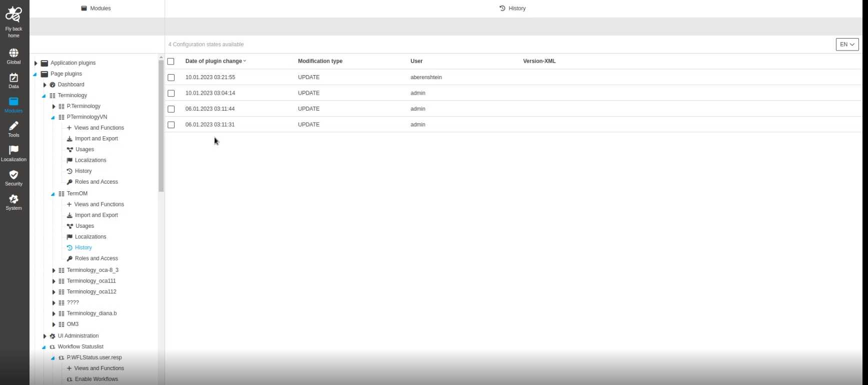The image size is (868, 385).
Task: Expand the Application plugins node
Action: pos(36,63)
